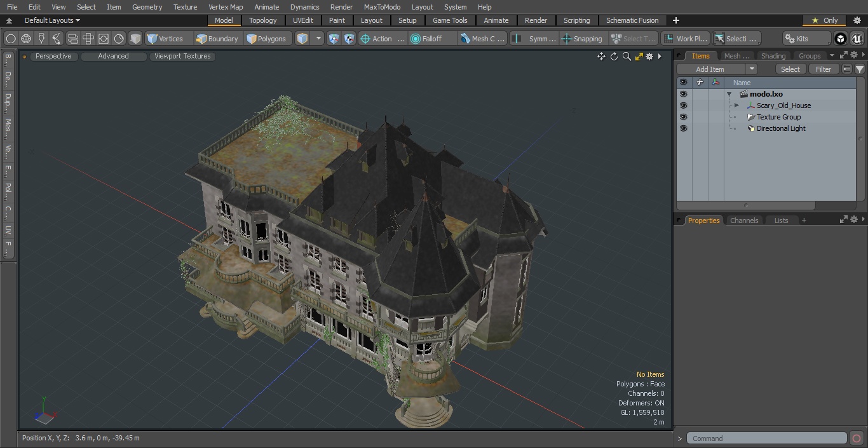This screenshot has height=448, width=868.
Task: Open the Perspective view type dropdown
Action: tap(54, 56)
